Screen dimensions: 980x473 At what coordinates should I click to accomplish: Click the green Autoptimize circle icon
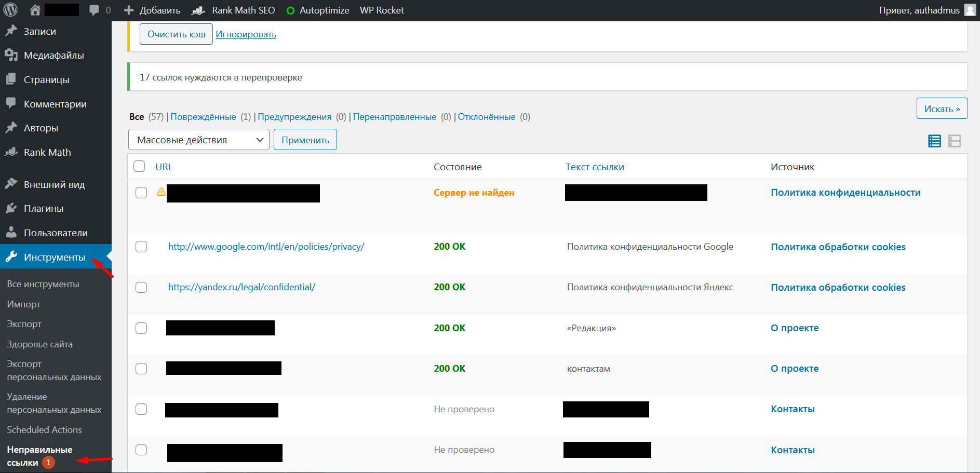(x=290, y=9)
